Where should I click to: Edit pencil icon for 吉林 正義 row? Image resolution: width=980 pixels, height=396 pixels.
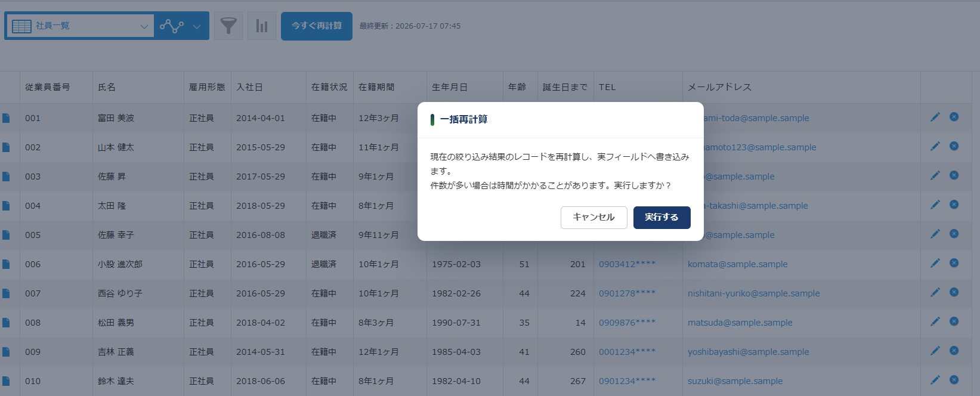click(x=935, y=351)
